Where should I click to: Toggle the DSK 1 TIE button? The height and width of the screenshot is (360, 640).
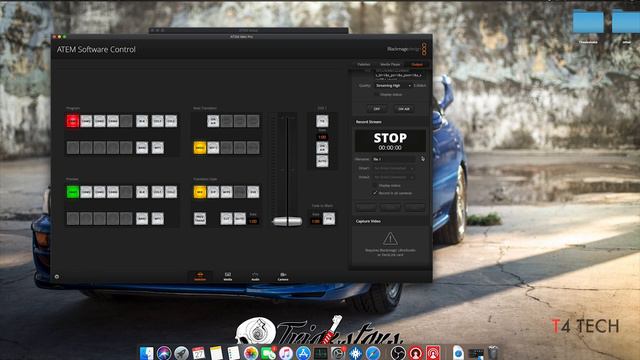pyautogui.click(x=322, y=121)
